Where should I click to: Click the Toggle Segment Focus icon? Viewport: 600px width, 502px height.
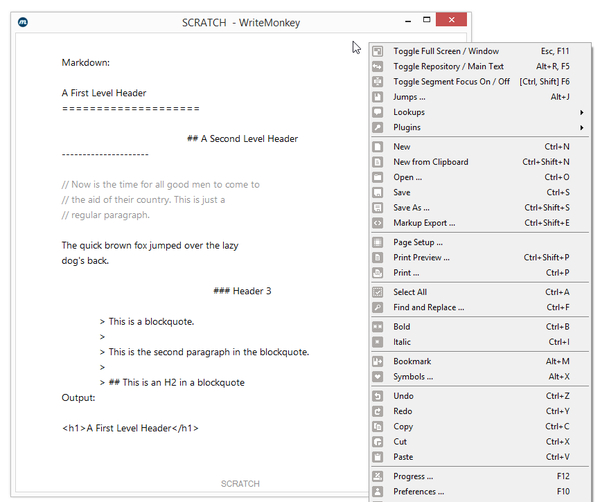378,82
